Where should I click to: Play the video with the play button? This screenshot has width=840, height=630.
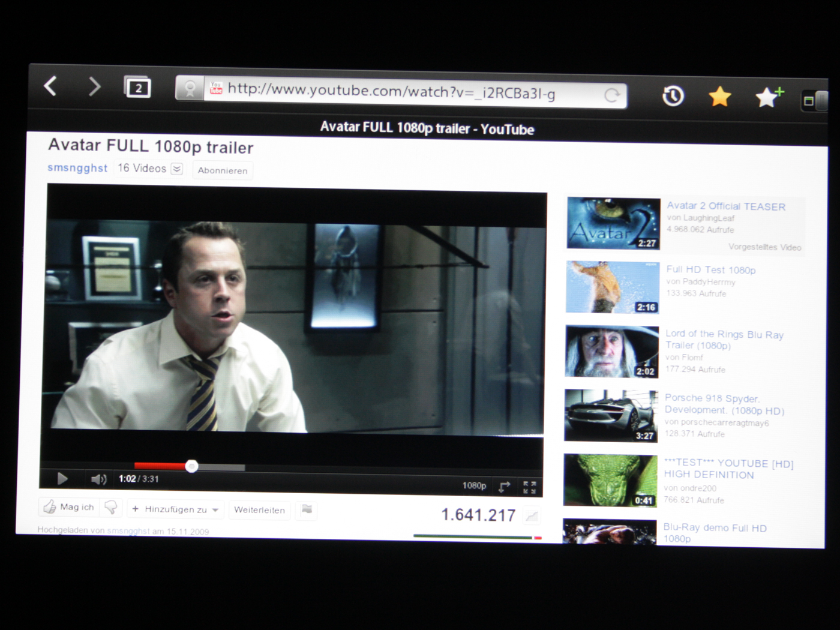(x=62, y=478)
